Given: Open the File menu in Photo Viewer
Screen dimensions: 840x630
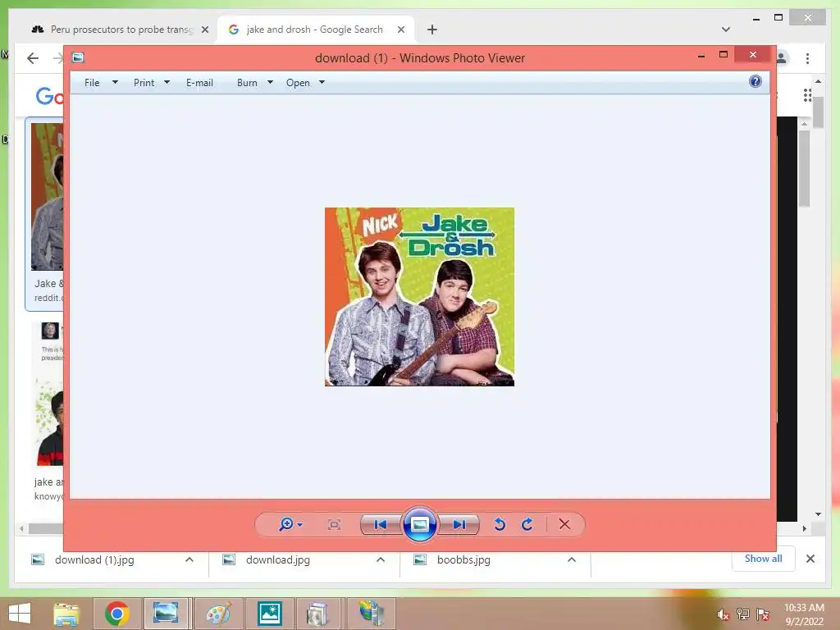Looking at the screenshot, I should (92, 83).
